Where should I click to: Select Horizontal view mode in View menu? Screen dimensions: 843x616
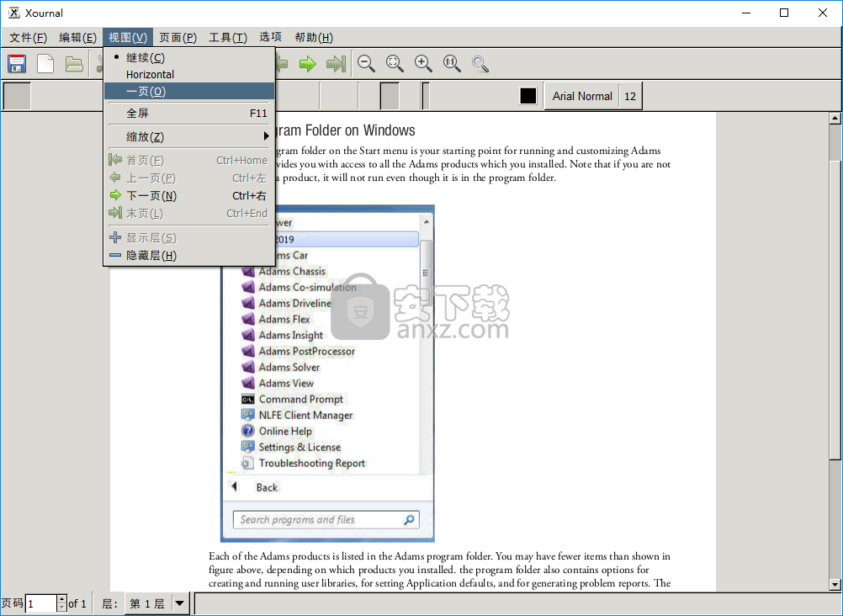pos(189,74)
